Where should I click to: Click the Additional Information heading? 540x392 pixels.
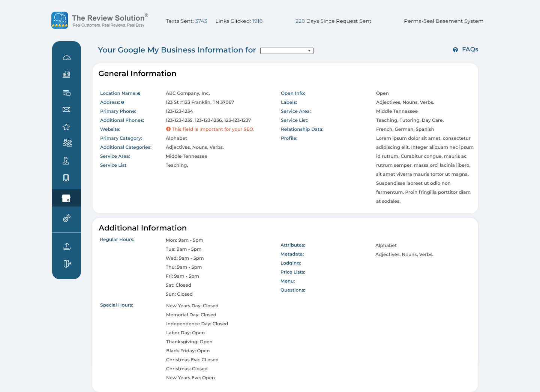coord(142,228)
